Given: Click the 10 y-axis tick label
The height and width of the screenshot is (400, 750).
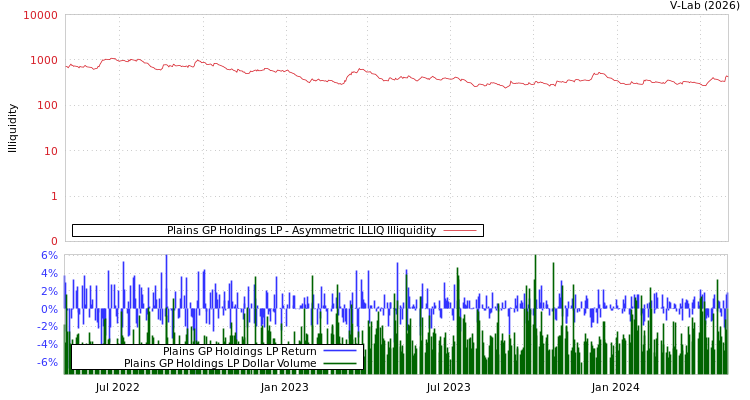Looking at the screenshot, I should (x=50, y=152).
